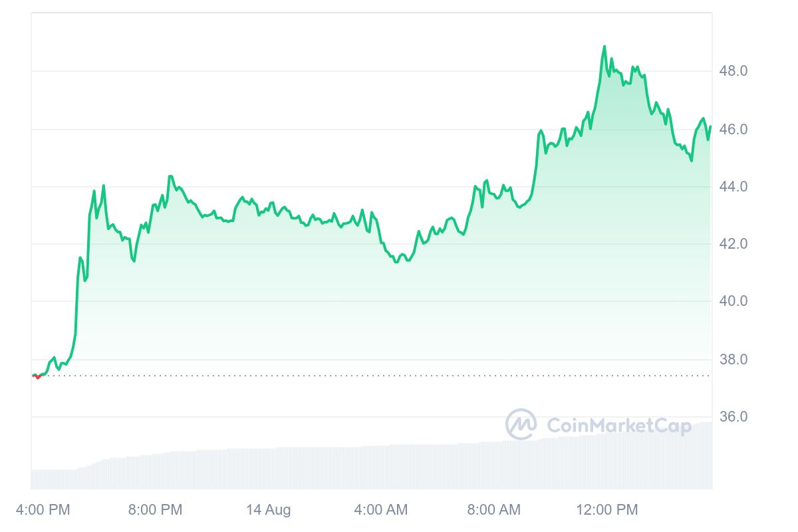798x532 pixels.
Task: Click the 8:00 PM time label
Action: pyautogui.click(x=155, y=510)
